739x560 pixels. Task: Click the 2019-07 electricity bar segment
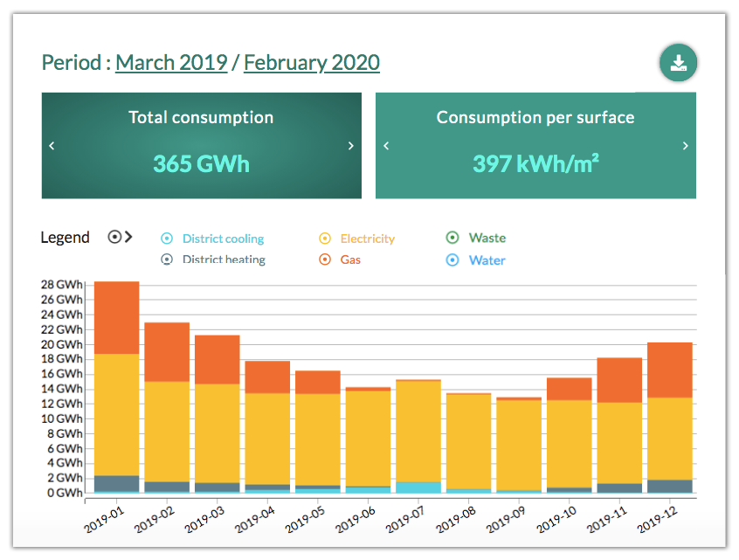418,431
